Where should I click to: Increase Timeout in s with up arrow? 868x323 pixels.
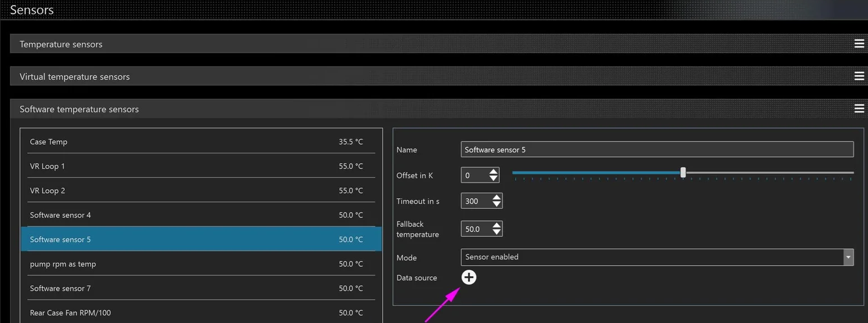click(x=497, y=197)
